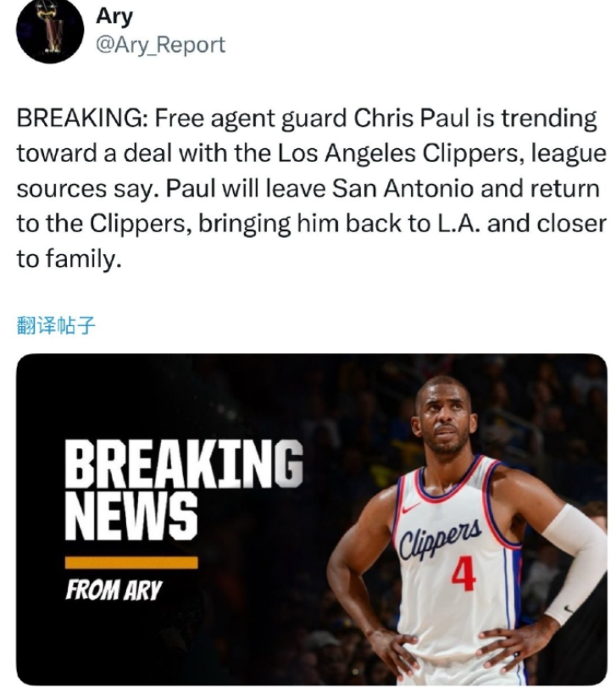The image size is (616, 698).
Task: Open the @Ary_Report handle link
Action: coord(161,45)
